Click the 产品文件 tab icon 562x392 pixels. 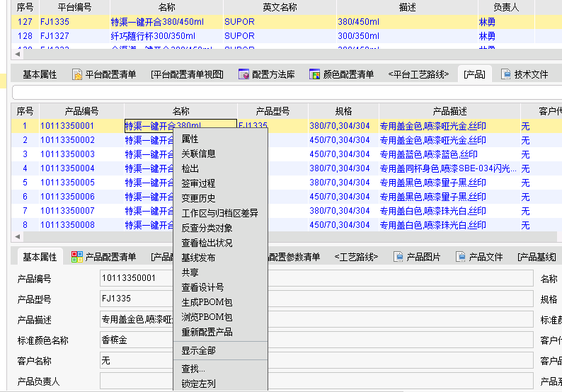[461, 257]
